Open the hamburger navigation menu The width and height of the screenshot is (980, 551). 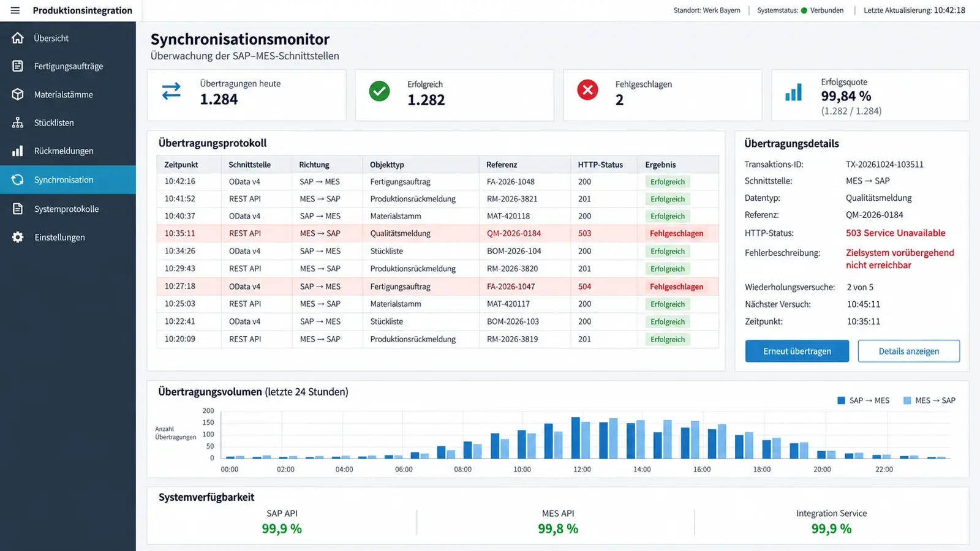point(15,10)
